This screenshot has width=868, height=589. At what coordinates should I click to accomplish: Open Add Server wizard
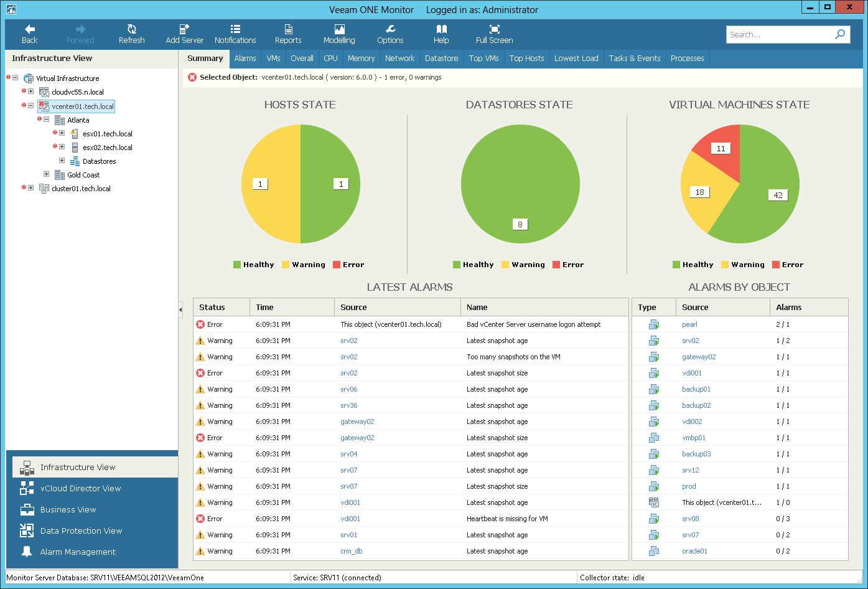(x=184, y=34)
